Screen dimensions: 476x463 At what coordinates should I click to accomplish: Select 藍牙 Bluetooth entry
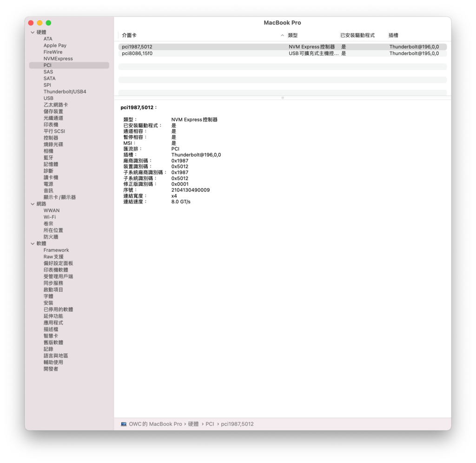(48, 158)
